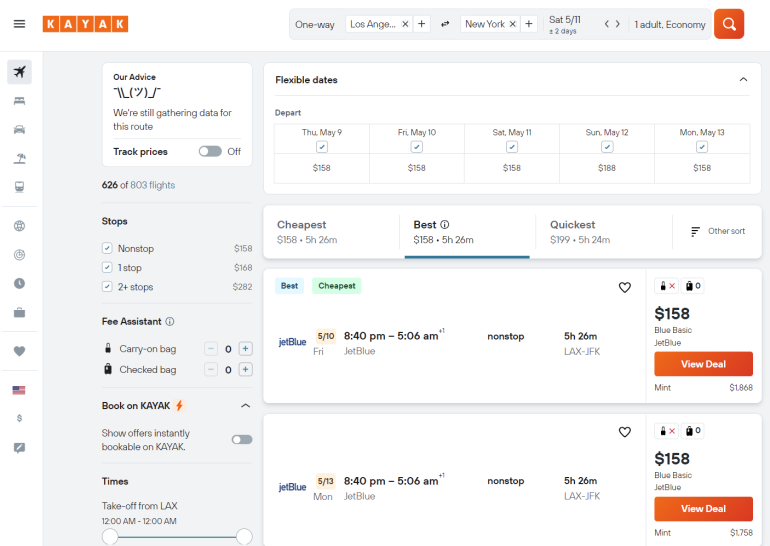Open the hamburger navigation menu
770x546 pixels.
[19, 24]
